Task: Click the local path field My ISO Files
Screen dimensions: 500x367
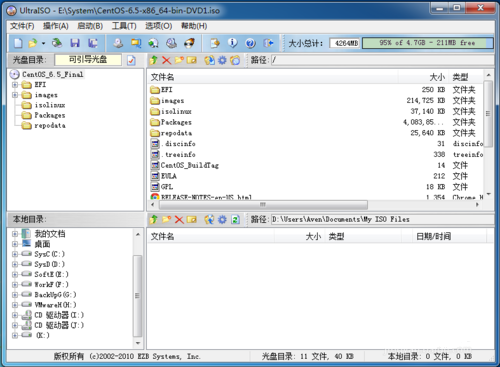Action: coord(382,219)
